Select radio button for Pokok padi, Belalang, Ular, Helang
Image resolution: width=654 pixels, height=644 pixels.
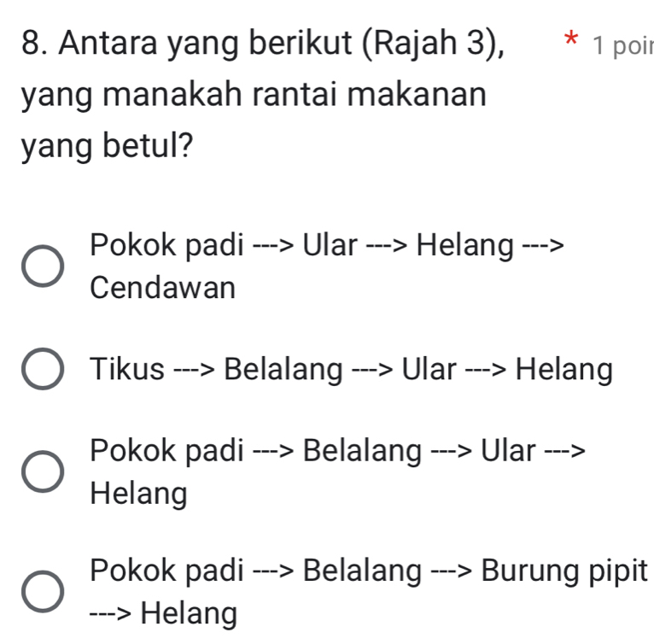point(41,472)
